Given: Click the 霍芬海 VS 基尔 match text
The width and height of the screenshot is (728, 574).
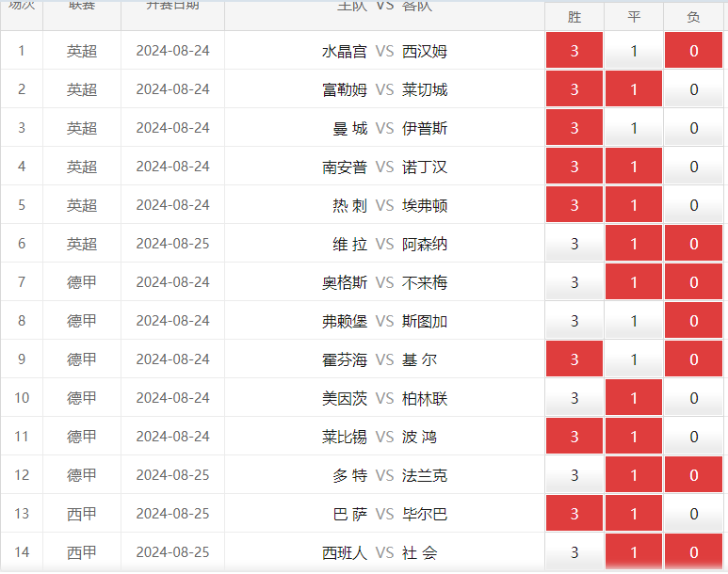Looking at the screenshot, I should click(380, 359).
